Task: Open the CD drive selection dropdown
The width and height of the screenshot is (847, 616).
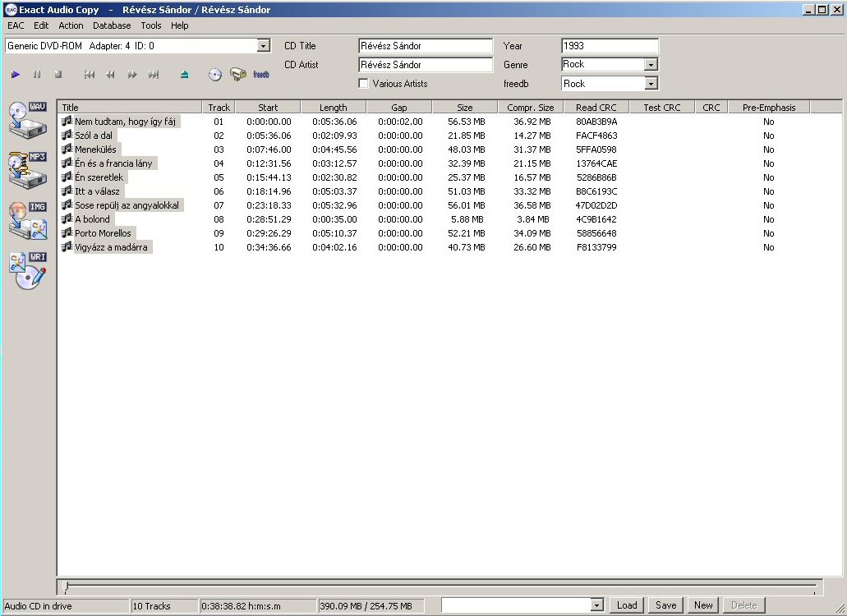Action: (x=263, y=47)
